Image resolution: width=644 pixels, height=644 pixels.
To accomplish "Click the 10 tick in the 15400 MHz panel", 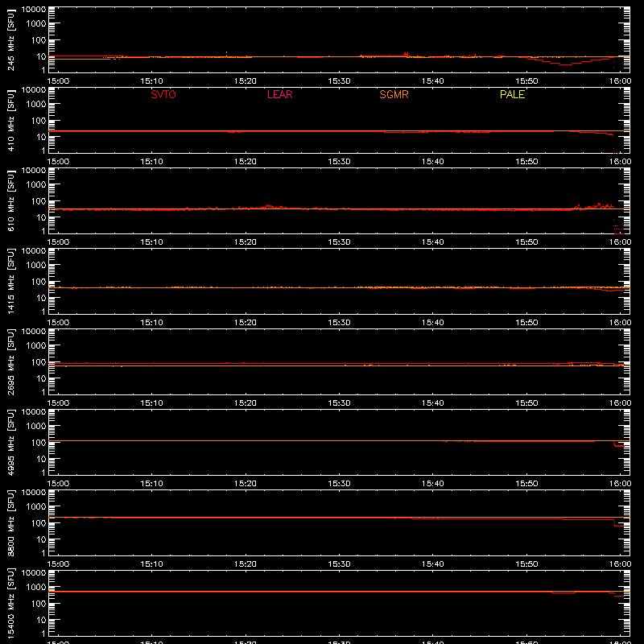I will click(x=41, y=620).
